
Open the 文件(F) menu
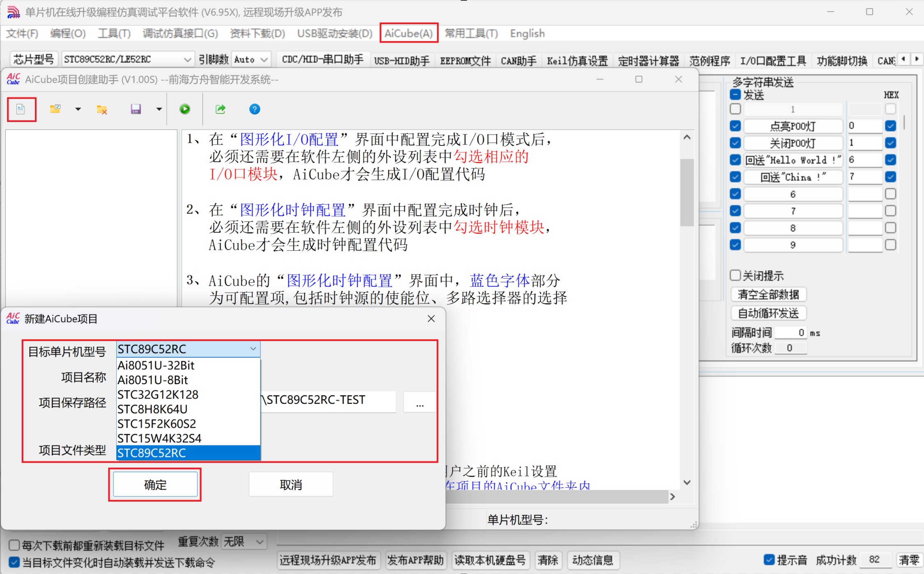pyautogui.click(x=22, y=33)
